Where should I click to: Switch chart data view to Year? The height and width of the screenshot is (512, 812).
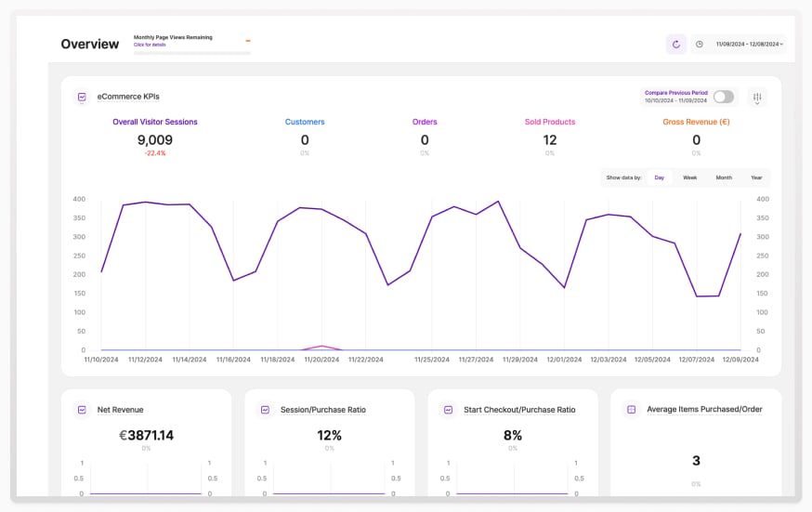point(756,177)
